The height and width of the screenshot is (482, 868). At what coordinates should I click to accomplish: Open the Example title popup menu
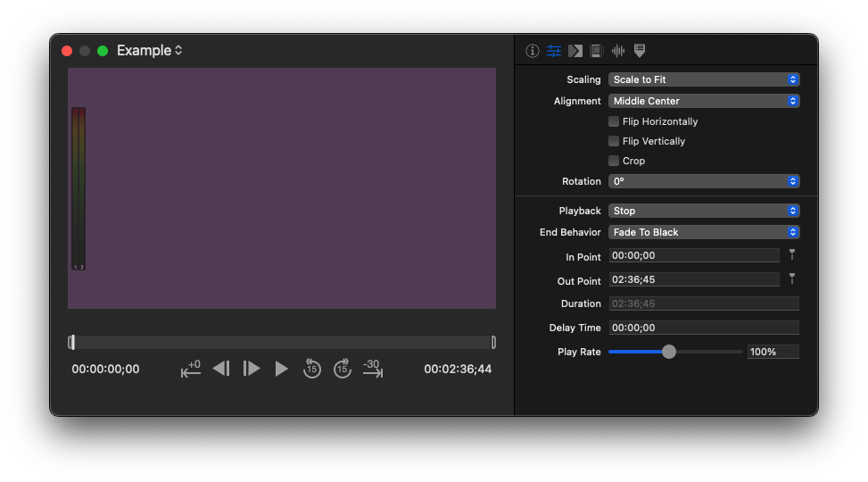[x=150, y=50]
